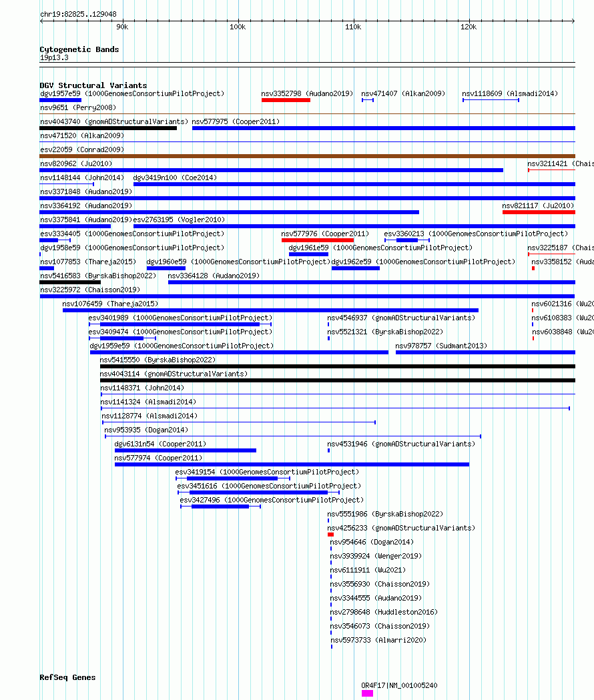Open the esv3427496 variant label
The width and height of the screenshot is (594, 700).
point(272,500)
